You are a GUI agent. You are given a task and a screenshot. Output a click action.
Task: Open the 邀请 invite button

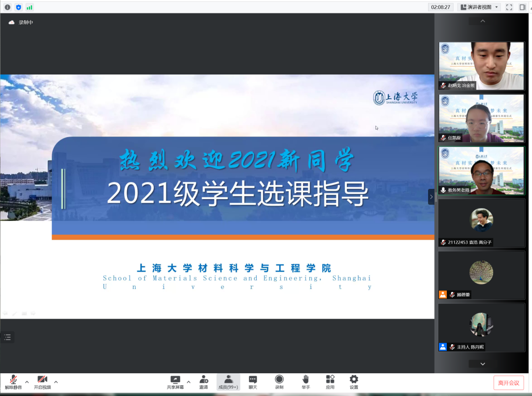pos(203,382)
